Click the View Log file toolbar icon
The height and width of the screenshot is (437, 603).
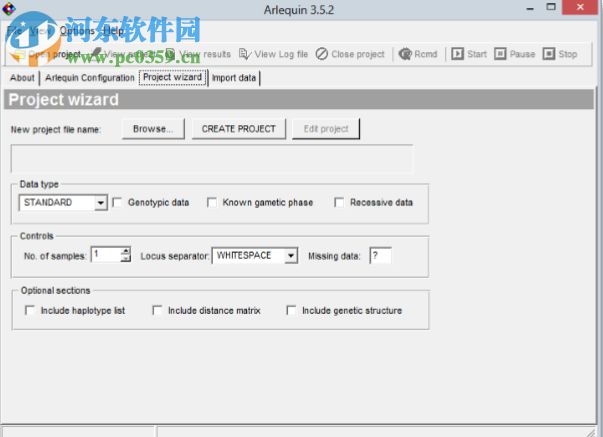(x=245, y=54)
